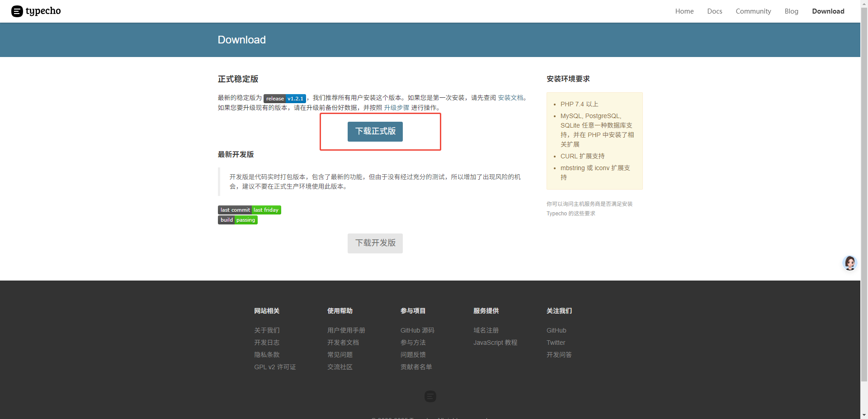Click the 关注我们 footer heading
The height and width of the screenshot is (419, 868).
pyautogui.click(x=559, y=311)
